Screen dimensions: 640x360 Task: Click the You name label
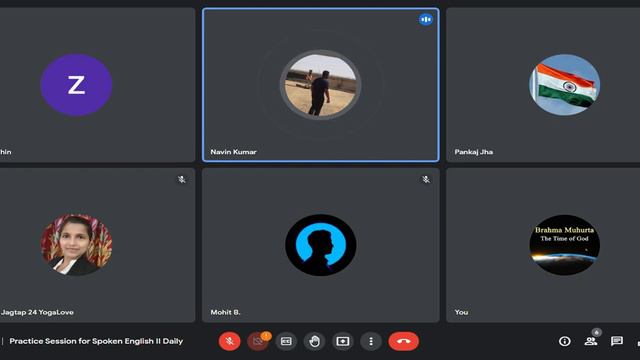coord(461,312)
